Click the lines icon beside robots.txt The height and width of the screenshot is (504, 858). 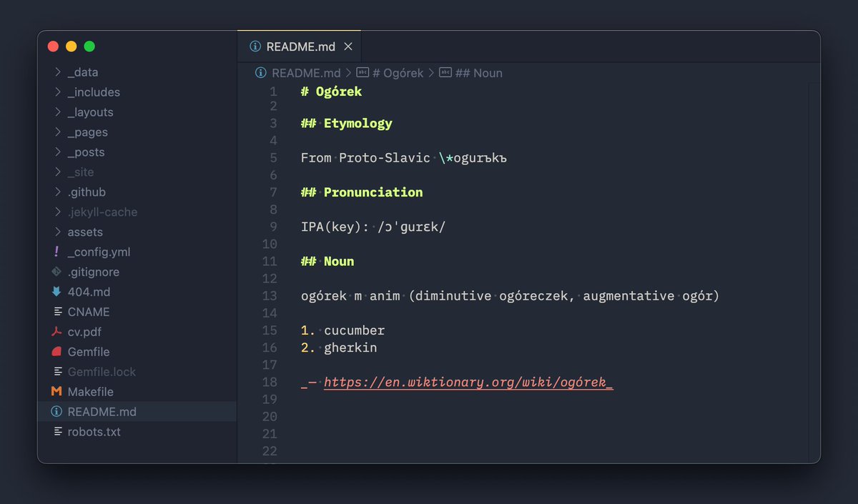[57, 432]
